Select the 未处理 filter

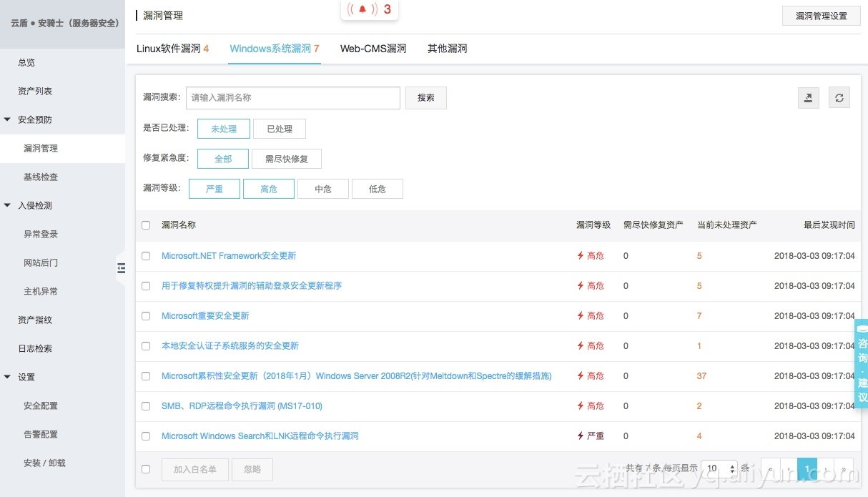click(224, 129)
